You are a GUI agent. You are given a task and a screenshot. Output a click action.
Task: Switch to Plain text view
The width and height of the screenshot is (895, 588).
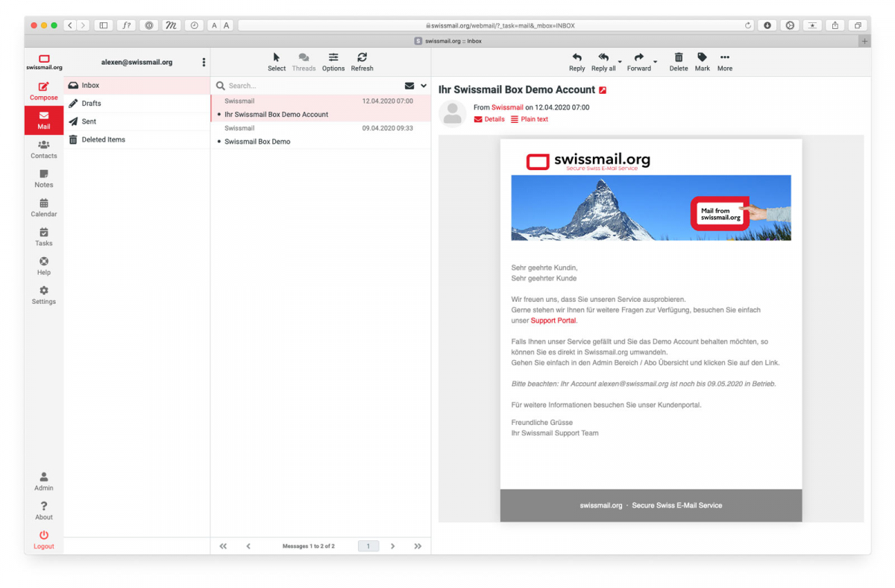530,119
